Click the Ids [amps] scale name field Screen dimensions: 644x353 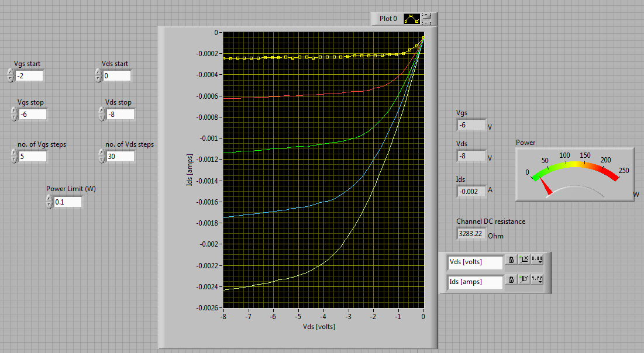tap(475, 282)
